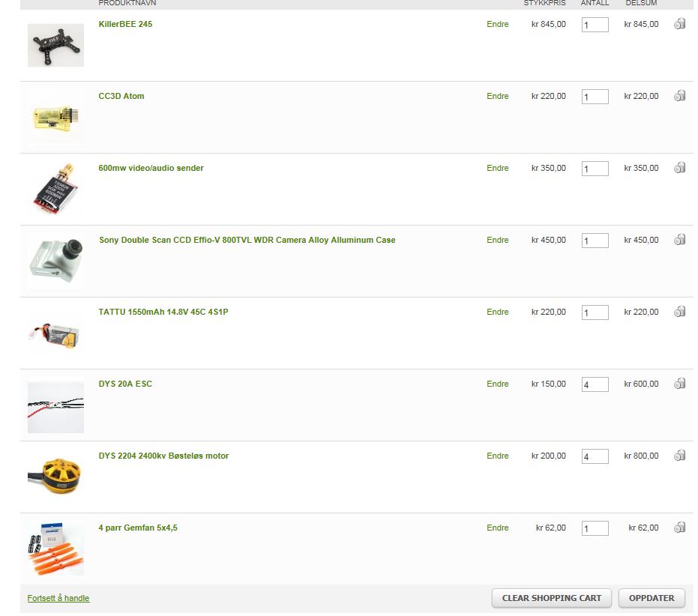Delete DYS 20A ESC trash icon
Image resolution: width=698 pixels, height=616 pixels.
(679, 384)
